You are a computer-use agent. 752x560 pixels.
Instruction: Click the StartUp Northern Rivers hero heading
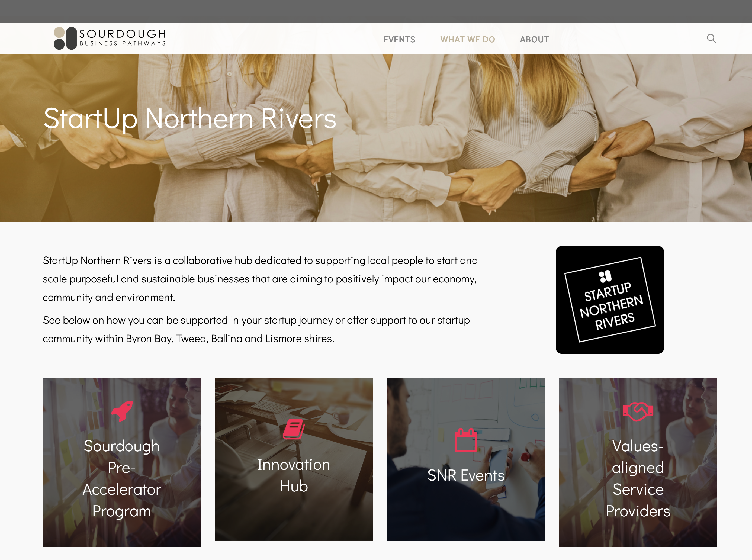tap(190, 118)
